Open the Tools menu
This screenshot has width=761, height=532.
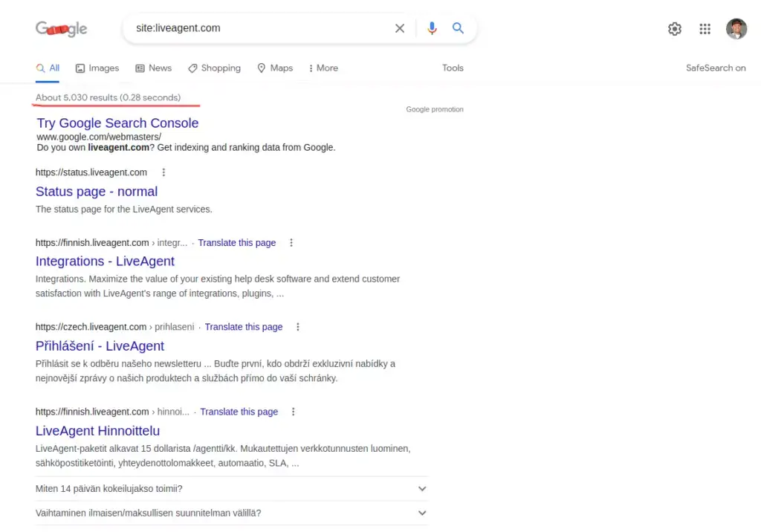[453, 68]
